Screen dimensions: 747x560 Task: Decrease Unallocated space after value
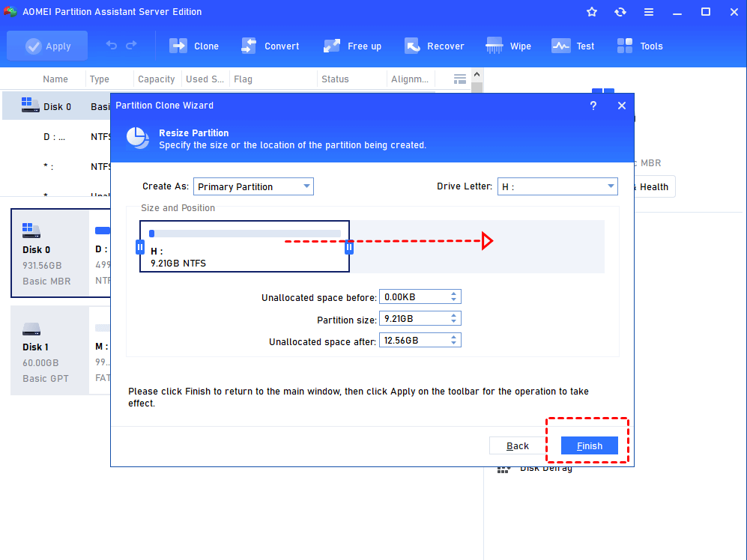[x=453, y=344]
